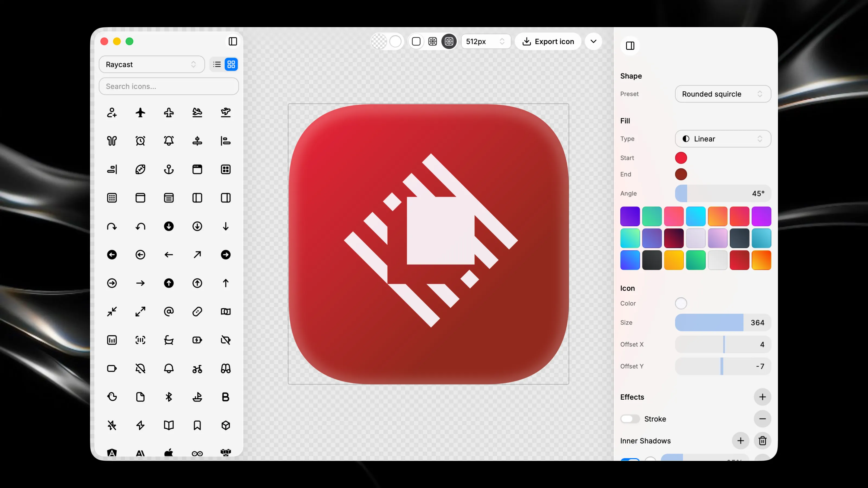868x488 pixels.
Task: Select the Bluetooth icon
Action: [x=169, y=397]
